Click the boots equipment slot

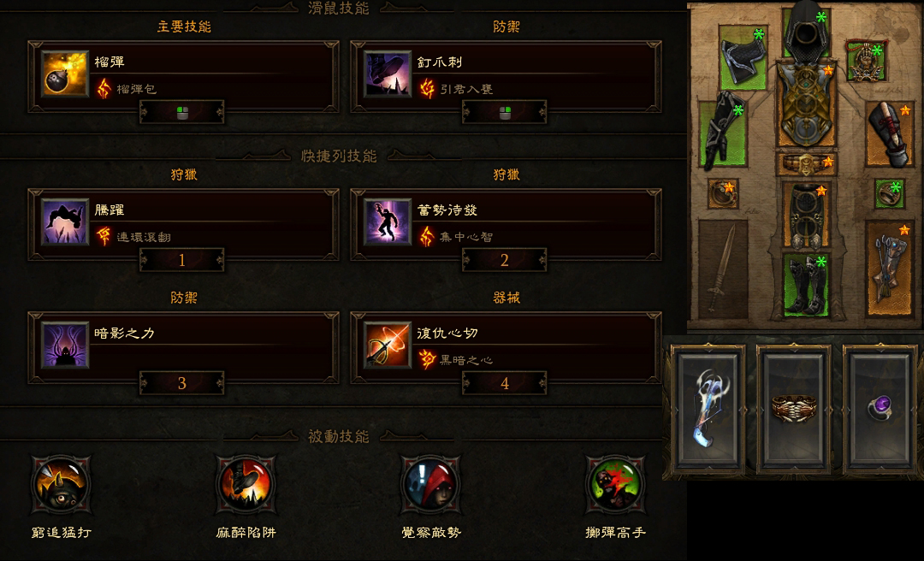click(x=806, y=286)
